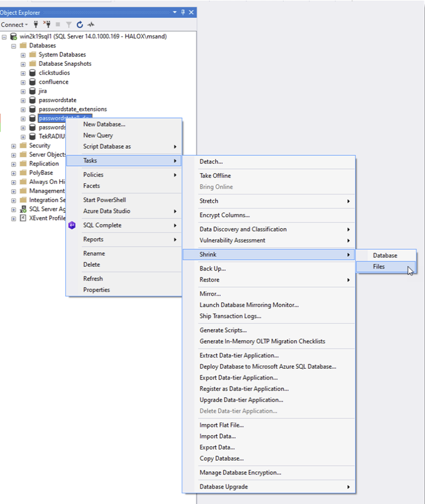Expand the System Databases node
Viewport: 425px width, 504px height.
[23, 55]
